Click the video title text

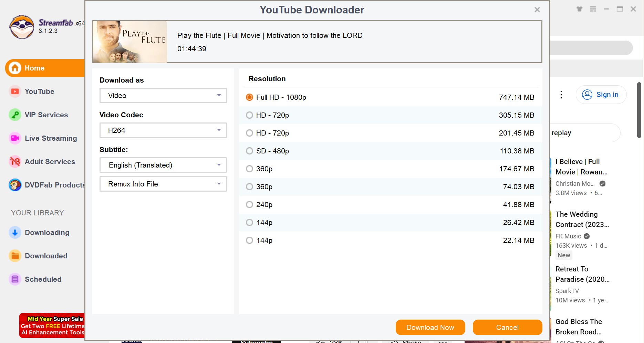coord(270,35)
